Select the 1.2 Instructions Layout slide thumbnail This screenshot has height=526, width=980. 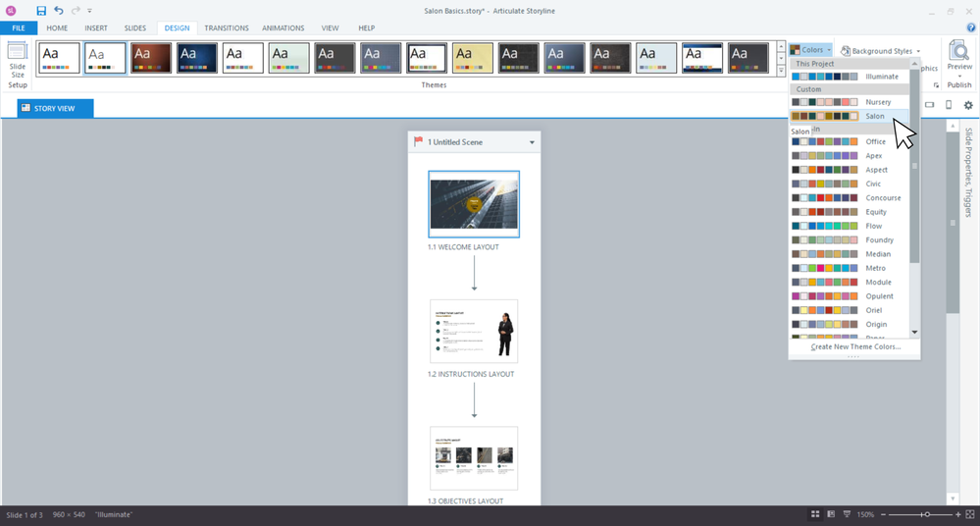[x=474, y=332]
